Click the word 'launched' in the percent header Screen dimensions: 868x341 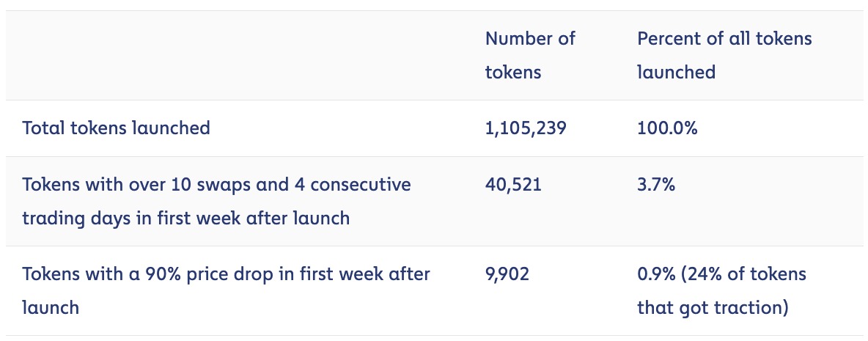click(x=677, y=73)
